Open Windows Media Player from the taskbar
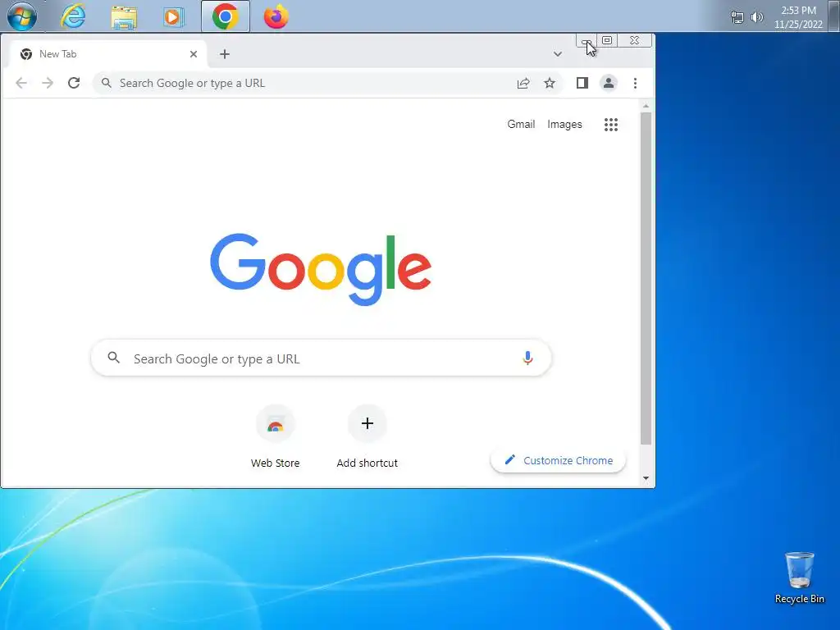 coord(174,16)
